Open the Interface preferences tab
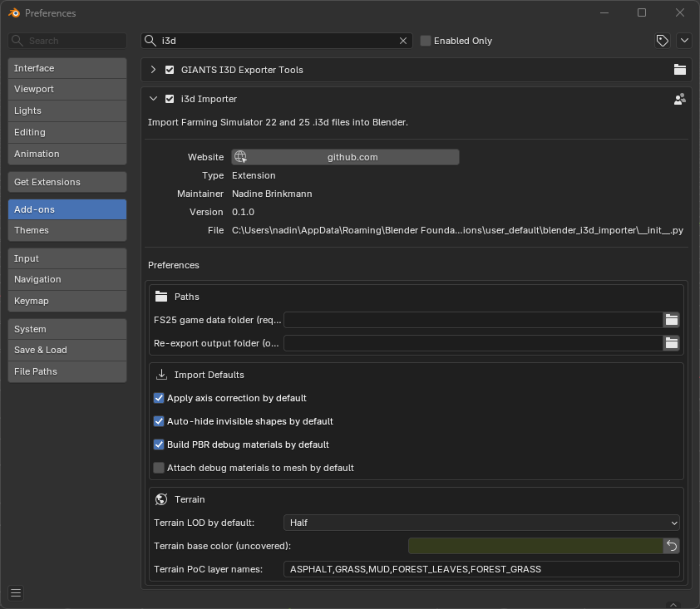The height and width of the screenshot is (609, 700). pyautogui.click(x=67, y=68)
